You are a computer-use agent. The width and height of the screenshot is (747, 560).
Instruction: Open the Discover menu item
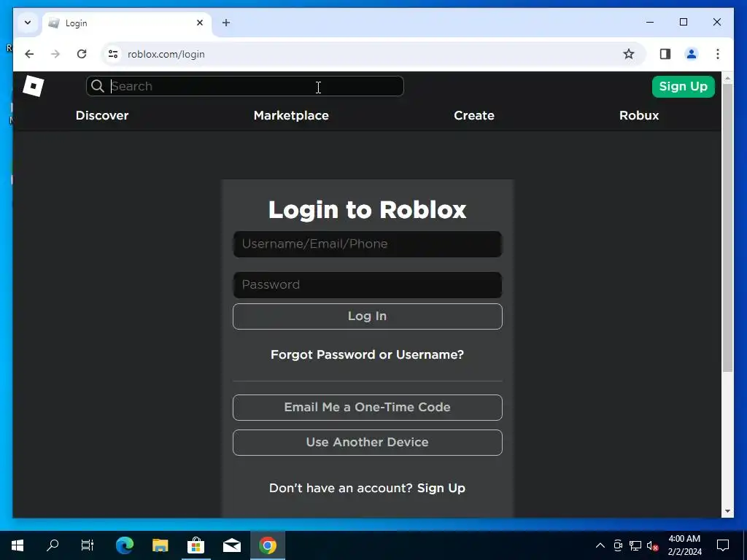pyautogui.click(x=102, y=116)
